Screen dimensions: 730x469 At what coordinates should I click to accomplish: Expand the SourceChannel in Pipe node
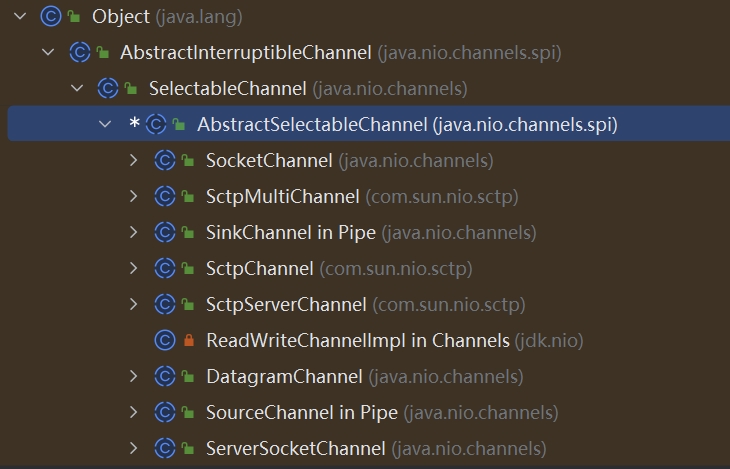[x=134, y=413]
